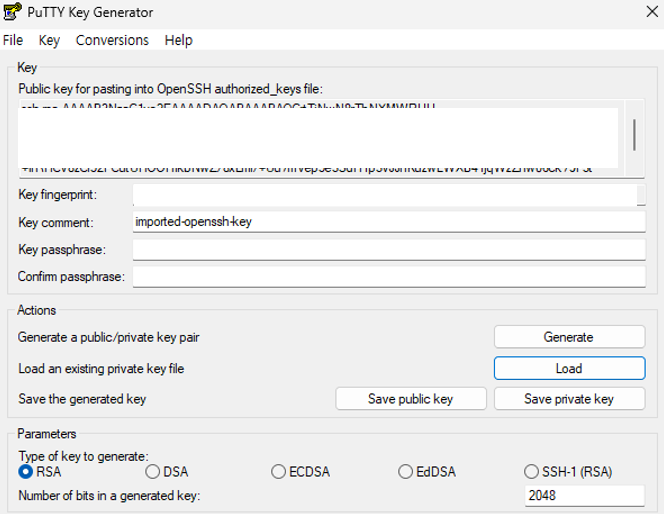Image resolution: width=664 pixels, height=514 pixels.
Task: Click the 'Public key for pasting' label
Action: click(x=171, y=89)
